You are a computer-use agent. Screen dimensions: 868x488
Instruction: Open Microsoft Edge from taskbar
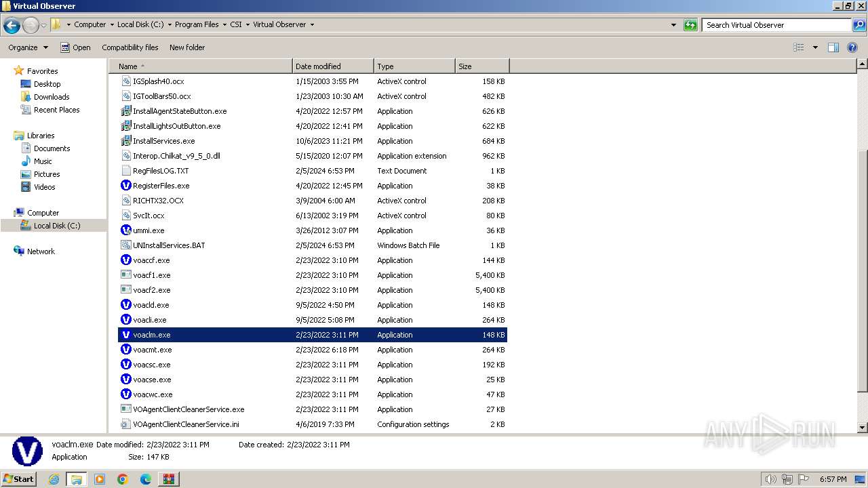(146, 479)
